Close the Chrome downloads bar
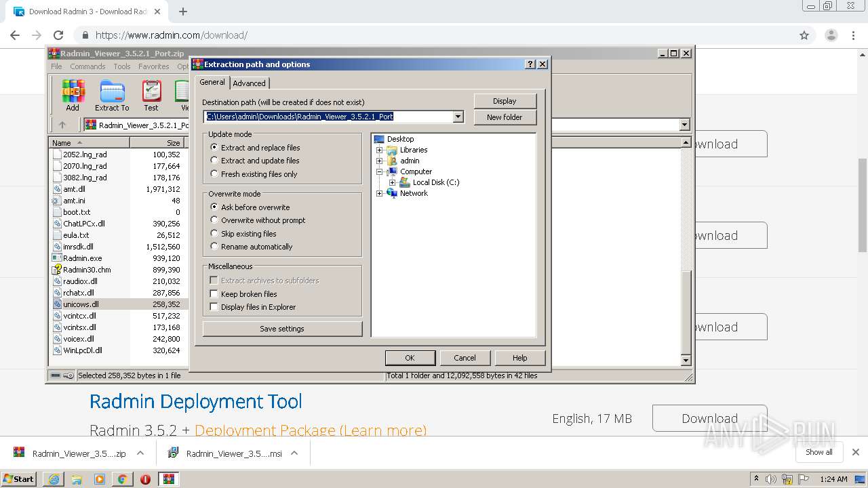This screenshot has height=488, width=868. pyautogui.click(x=855, y=452)
